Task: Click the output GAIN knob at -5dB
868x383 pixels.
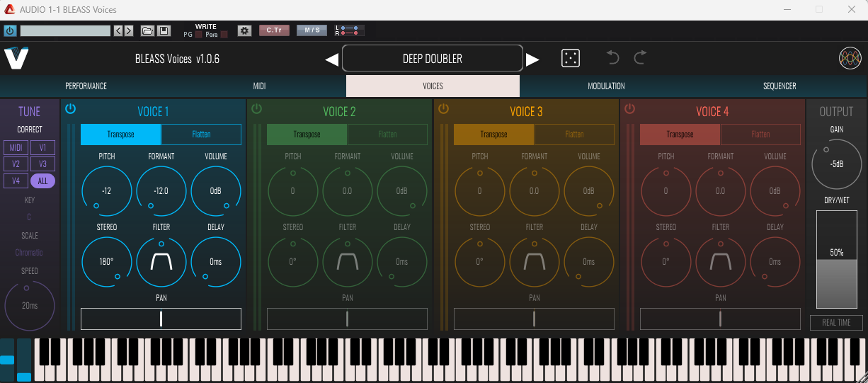Action: click(x=836, y=164)
